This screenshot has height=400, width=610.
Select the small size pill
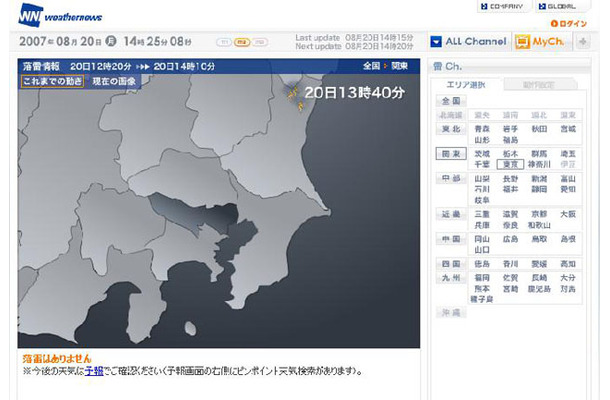(224, 42)
